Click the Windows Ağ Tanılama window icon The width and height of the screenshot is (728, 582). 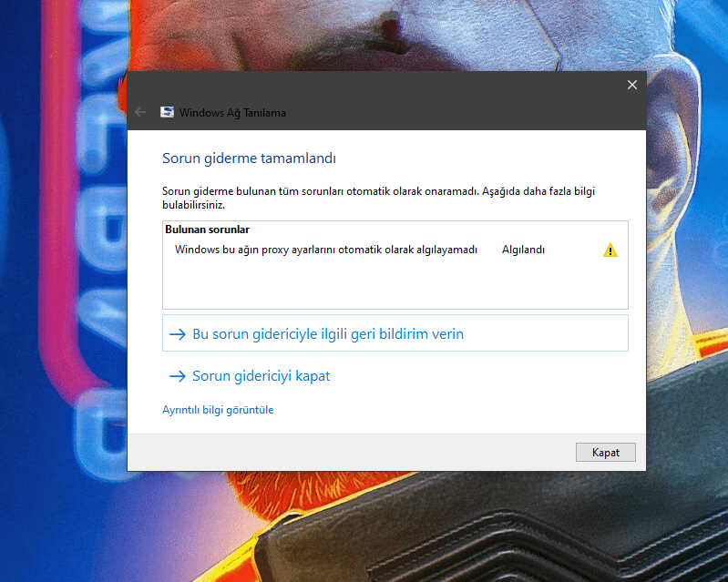[x=167, y=112]
